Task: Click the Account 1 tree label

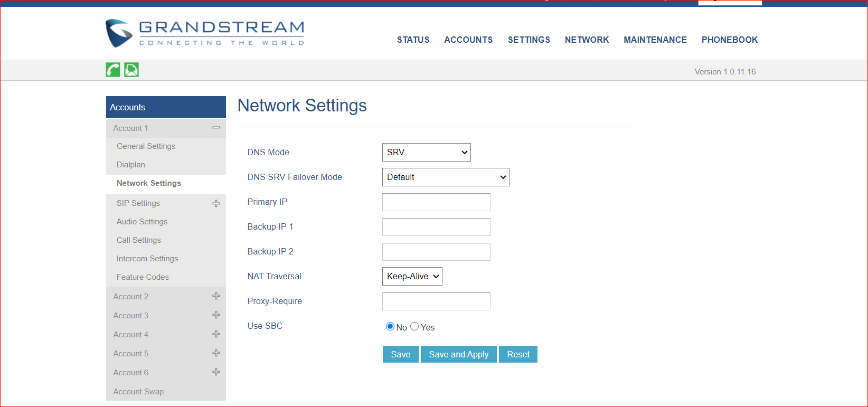Action: pos(130,128)
